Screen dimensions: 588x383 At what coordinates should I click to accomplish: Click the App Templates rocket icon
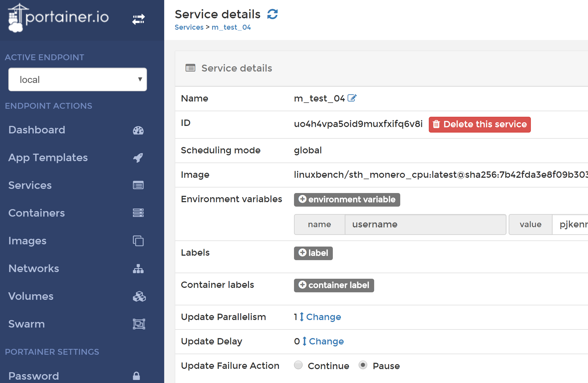coord(138,158)
